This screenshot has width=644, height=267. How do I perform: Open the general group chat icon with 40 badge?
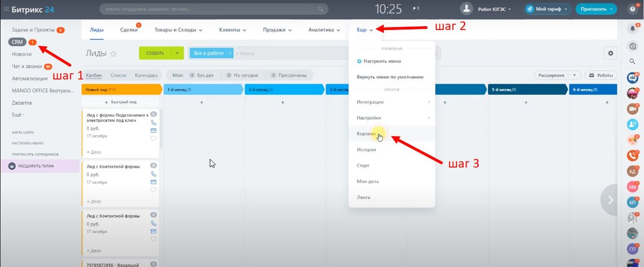pos(632,77)
